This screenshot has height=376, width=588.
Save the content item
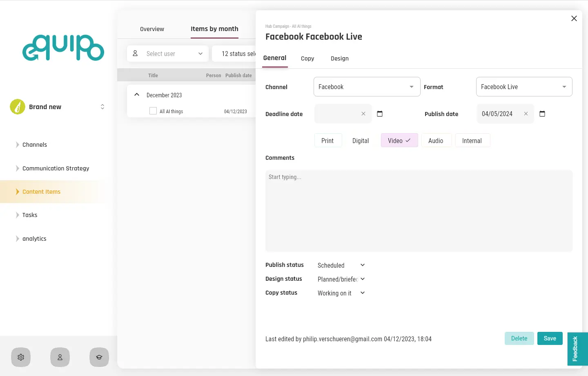point(550,338)
